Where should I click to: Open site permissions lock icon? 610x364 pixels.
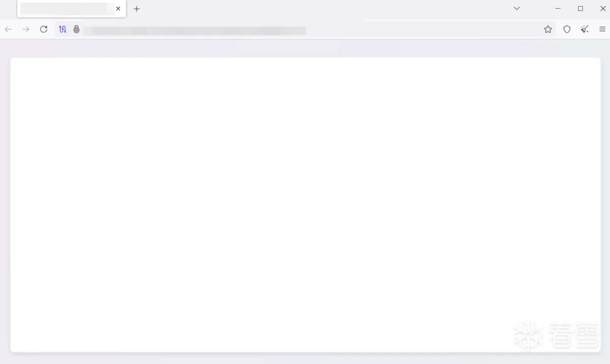pyautogui.click(x=76, y=29)
